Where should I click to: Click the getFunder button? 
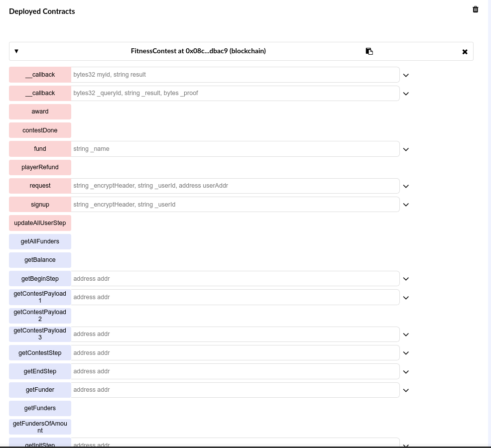40,390
